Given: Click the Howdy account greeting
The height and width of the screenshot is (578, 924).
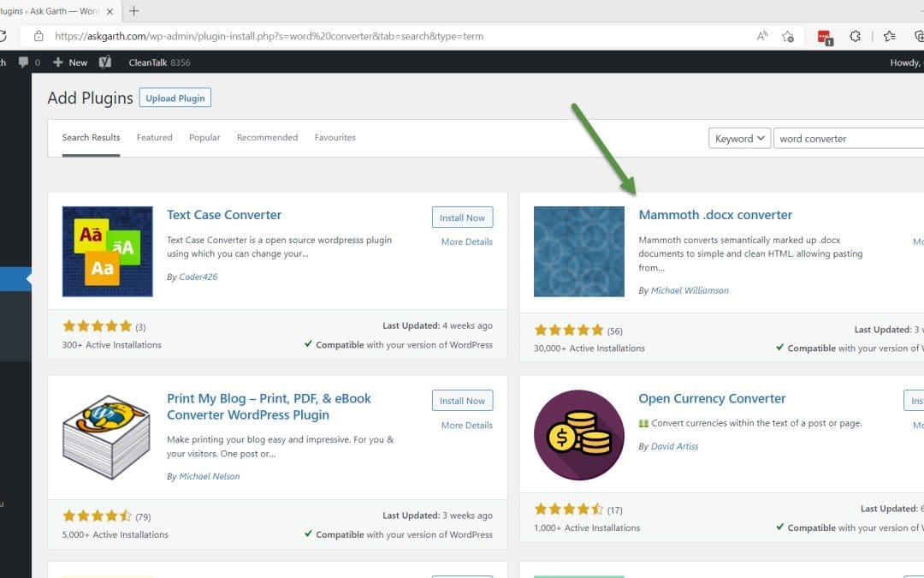Looking at the screenshot, I should click(906, 63).
